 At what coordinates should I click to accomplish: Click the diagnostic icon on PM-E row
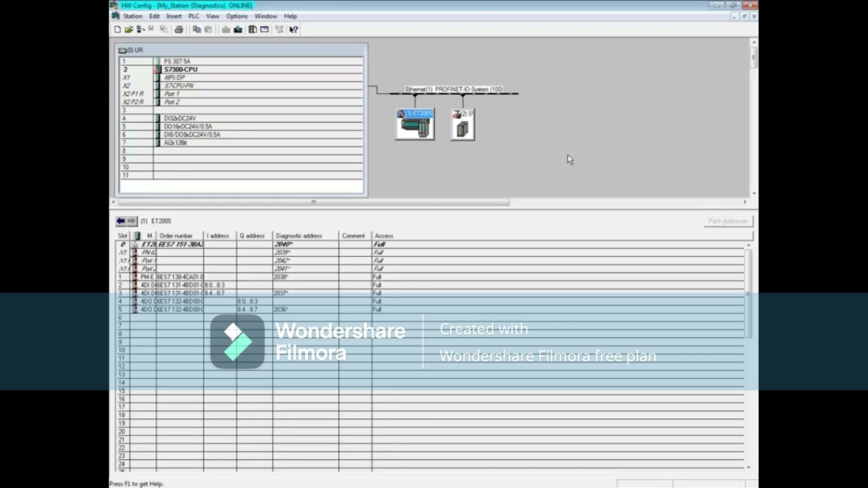[134, 277]
